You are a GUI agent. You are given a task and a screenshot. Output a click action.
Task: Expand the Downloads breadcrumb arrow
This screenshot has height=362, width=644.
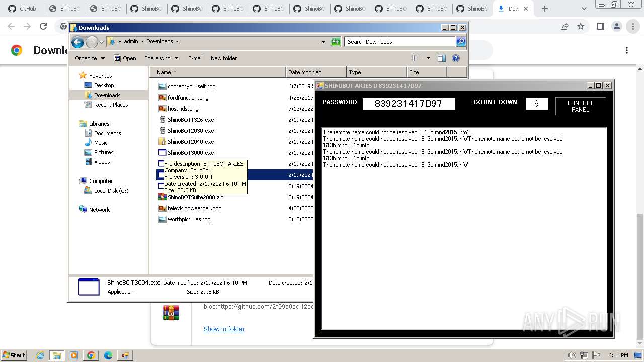(x=177, y=42)
